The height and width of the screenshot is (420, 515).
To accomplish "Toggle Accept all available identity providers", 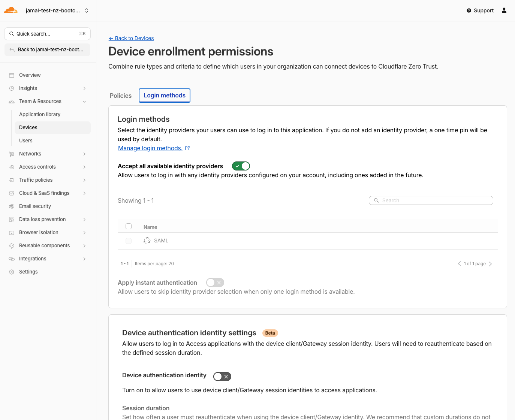I will [x=241, y=166].
